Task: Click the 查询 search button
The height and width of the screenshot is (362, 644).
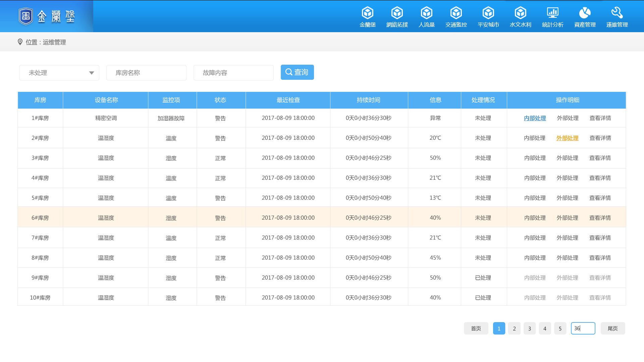Action: pos(297,72)
